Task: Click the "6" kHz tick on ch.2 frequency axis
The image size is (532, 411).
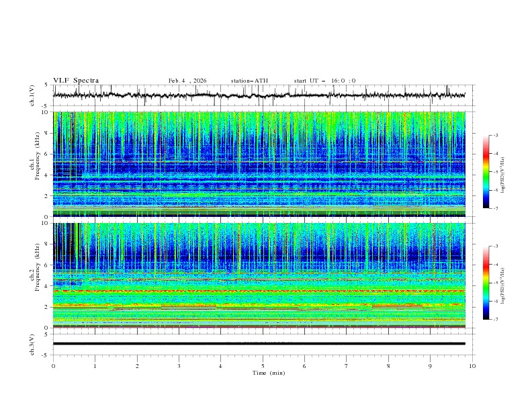Action: (47, 265)
